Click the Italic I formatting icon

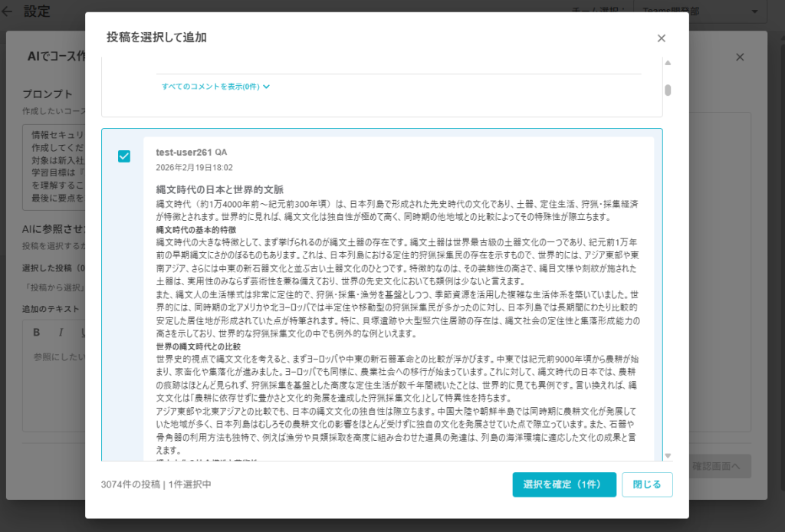pyautogui.click(x=60, y=332)
